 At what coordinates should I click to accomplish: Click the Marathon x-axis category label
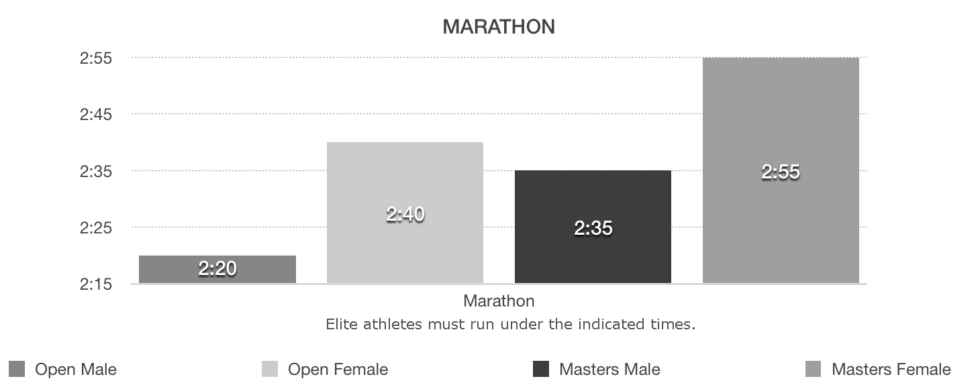tap(499, 300)
